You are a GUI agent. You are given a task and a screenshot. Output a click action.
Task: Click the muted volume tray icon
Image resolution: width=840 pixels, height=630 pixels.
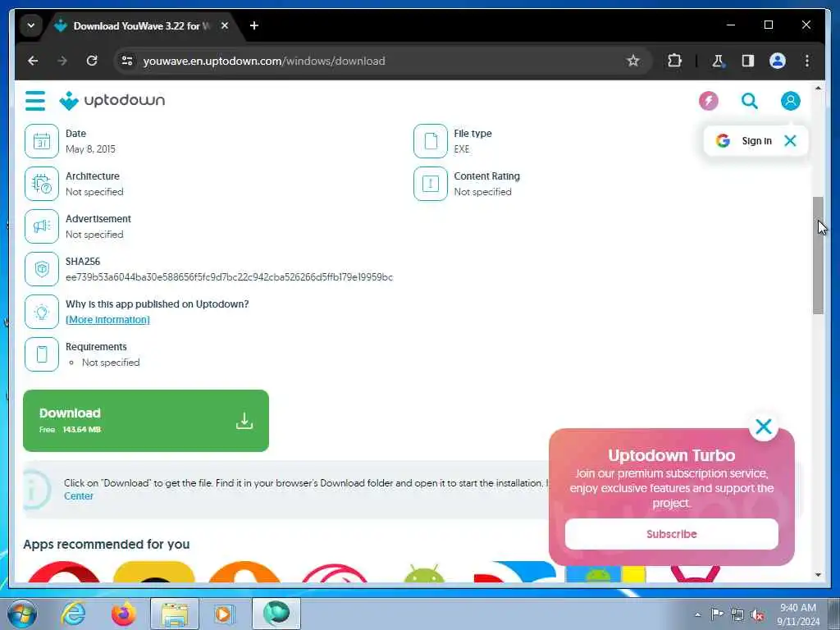(x=757, y=615)
